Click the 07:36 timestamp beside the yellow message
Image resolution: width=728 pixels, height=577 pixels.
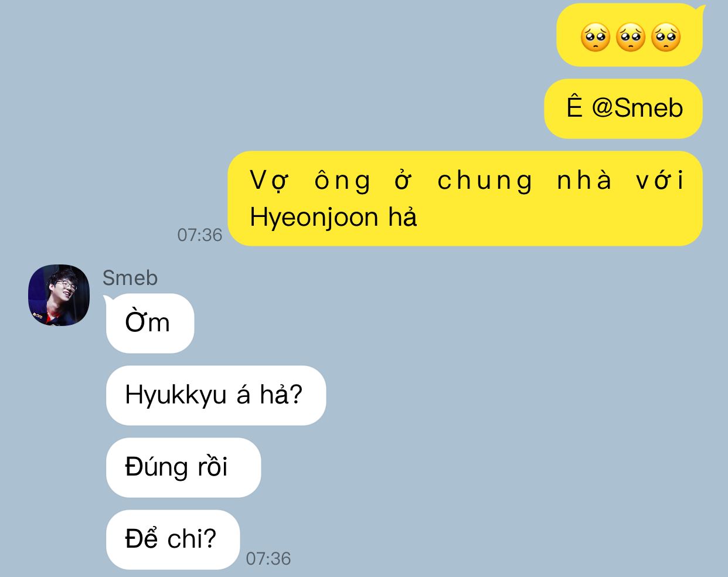click(x=200, y=235)
